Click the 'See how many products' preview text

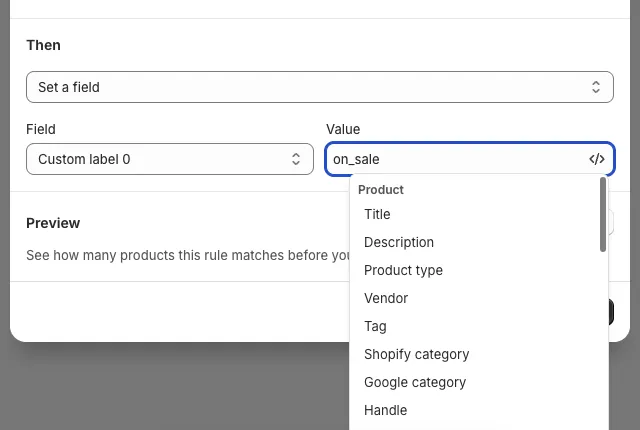click(188, 255)
